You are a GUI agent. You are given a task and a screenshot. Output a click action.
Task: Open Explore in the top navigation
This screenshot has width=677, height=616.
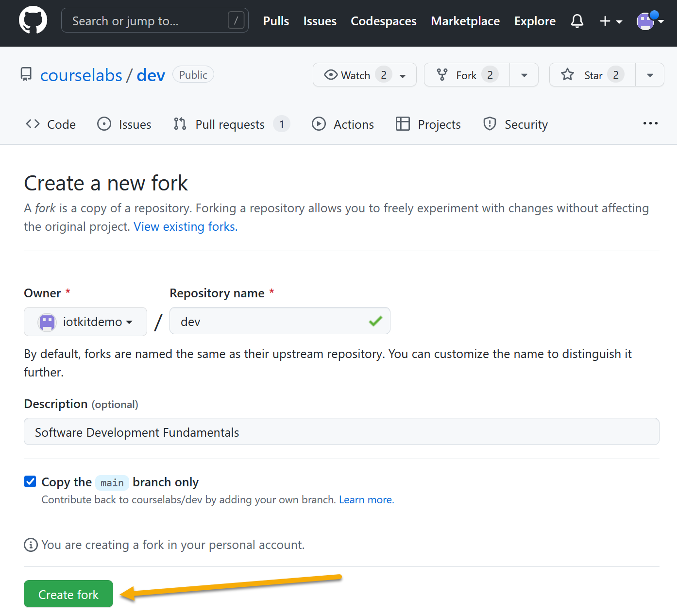[x=535, y=21]
